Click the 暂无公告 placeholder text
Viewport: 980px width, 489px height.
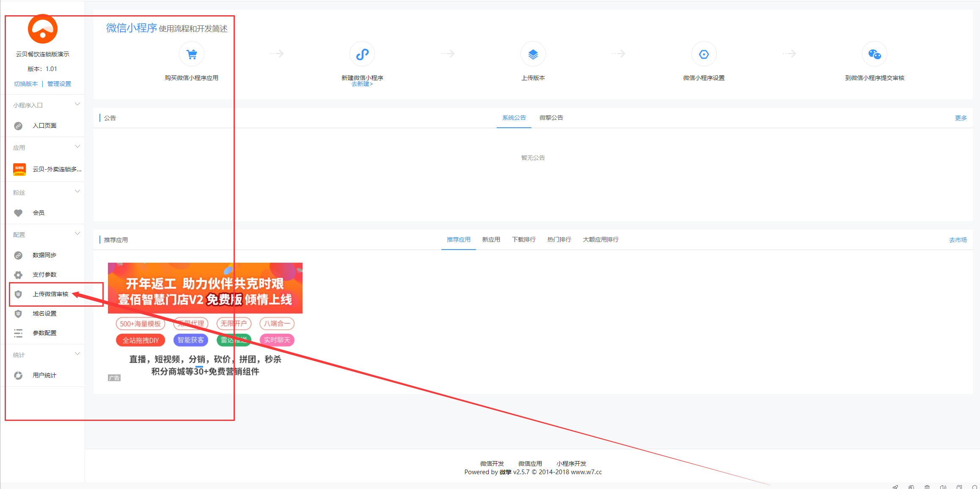[533, 158]
